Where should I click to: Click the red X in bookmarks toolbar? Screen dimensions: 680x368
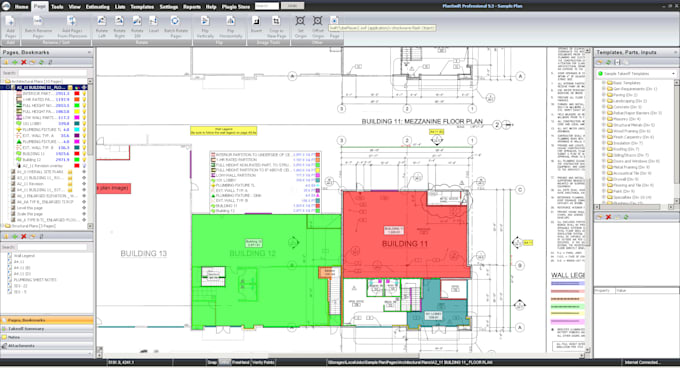pyautogui.click(x=24, y=237)
